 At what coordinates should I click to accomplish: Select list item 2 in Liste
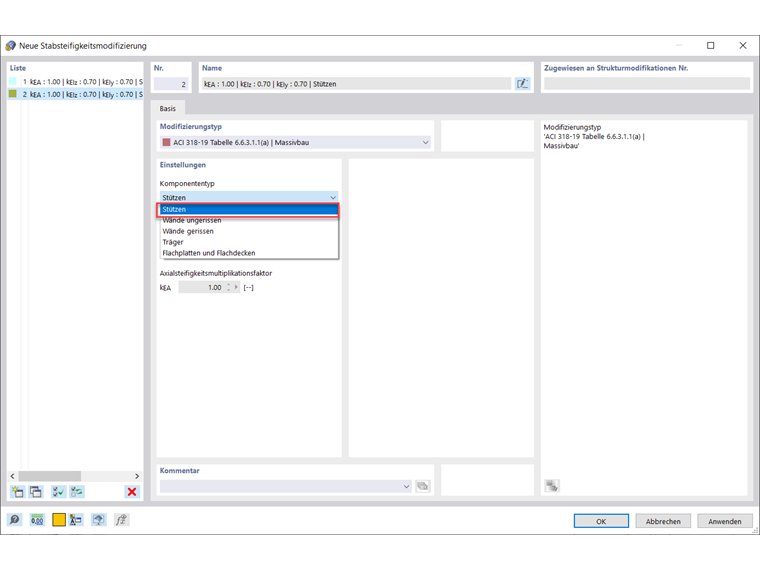[76, 94]
